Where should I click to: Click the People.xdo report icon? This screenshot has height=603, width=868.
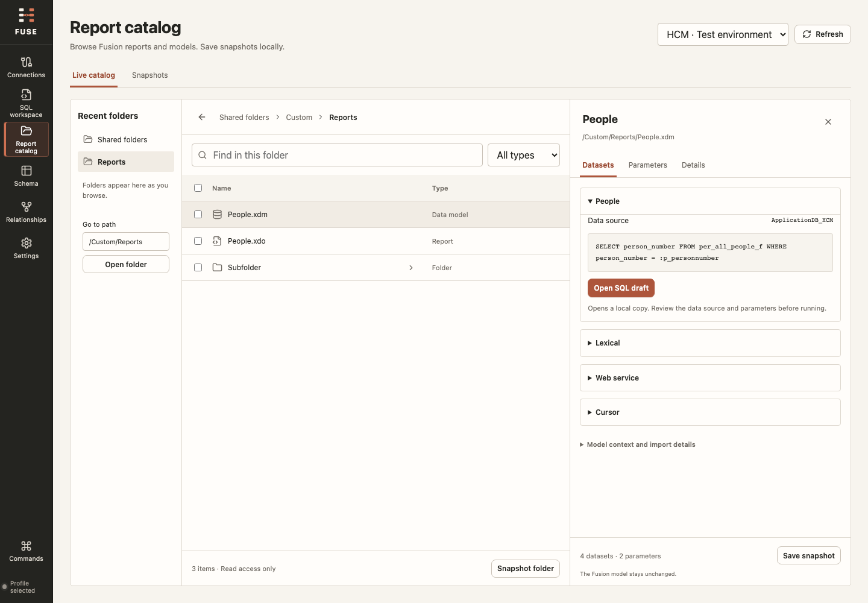[x=218, y=241]
